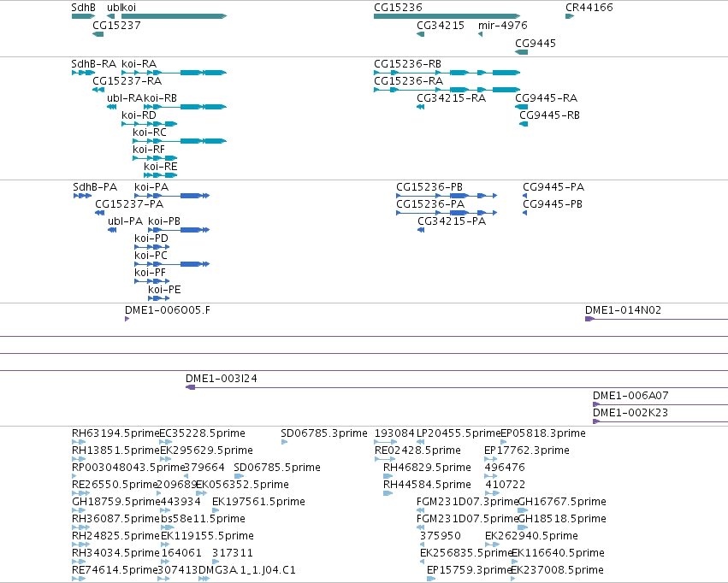Select the 496476 EST label
This screenshot has height=583, width=728.
[x=505, y=468]
